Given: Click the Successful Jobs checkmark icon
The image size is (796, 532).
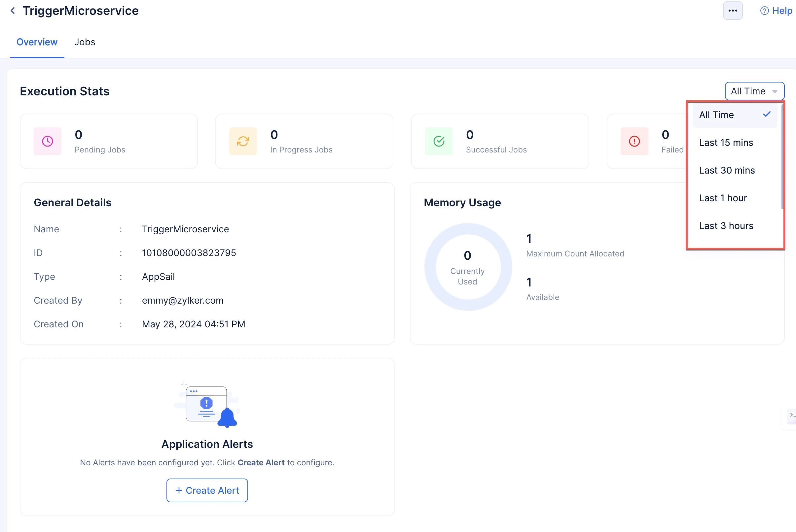Looking at the screenshot, I should pos(439,141).
